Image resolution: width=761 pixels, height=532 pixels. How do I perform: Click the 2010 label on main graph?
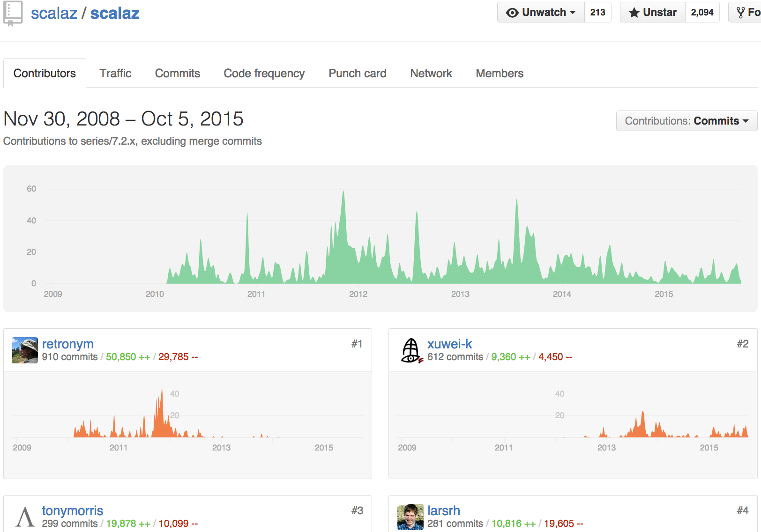pyautogui.click(x=155, y=294)
